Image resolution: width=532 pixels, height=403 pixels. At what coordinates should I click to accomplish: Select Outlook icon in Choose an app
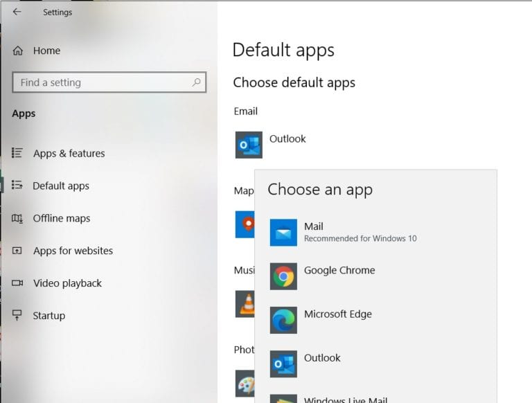(x=283, y=364)
